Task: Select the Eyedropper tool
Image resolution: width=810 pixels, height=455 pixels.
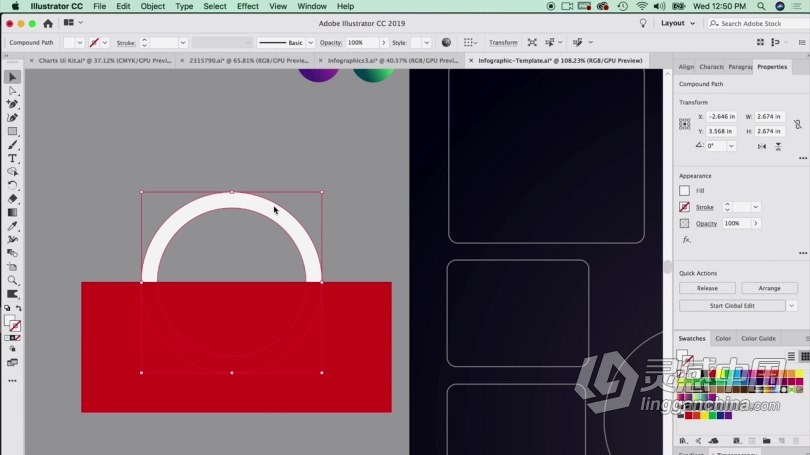Action: 13,226
